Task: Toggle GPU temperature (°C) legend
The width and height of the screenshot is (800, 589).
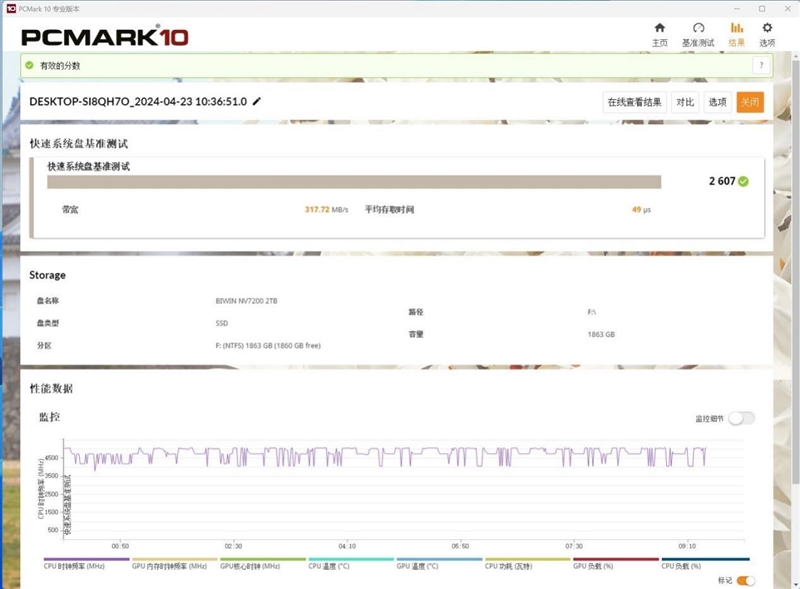Action: tap(439, 563)
